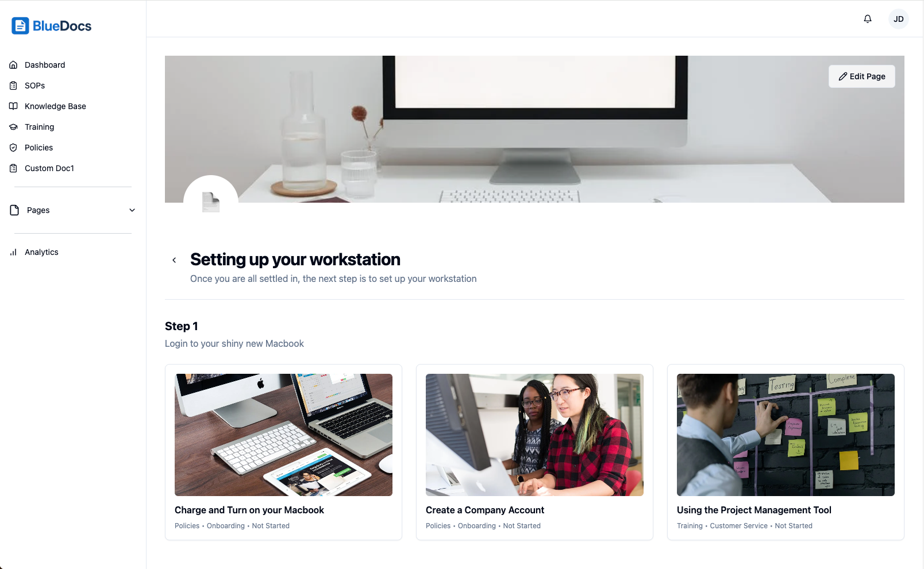Image resolution: width=924 pixels, height=569 pixels.
Task: Click the SOPs clipboard icon
Action: 13,86
